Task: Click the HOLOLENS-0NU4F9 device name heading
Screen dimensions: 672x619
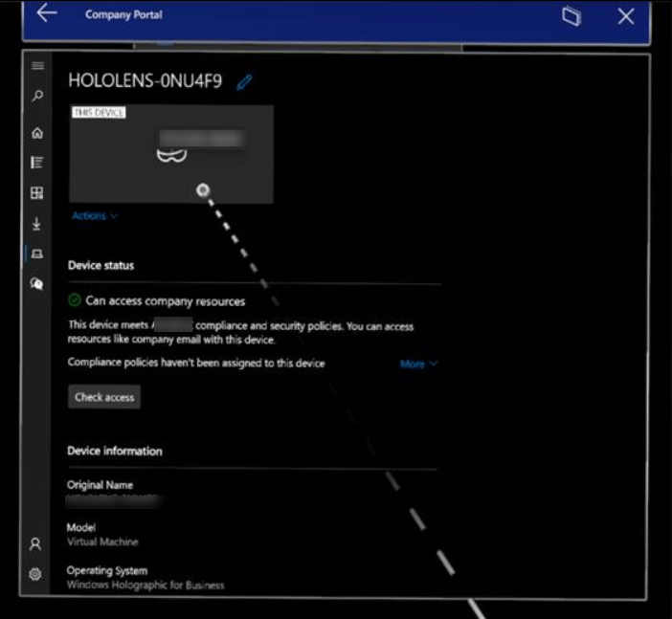Action: pos(145,81)
